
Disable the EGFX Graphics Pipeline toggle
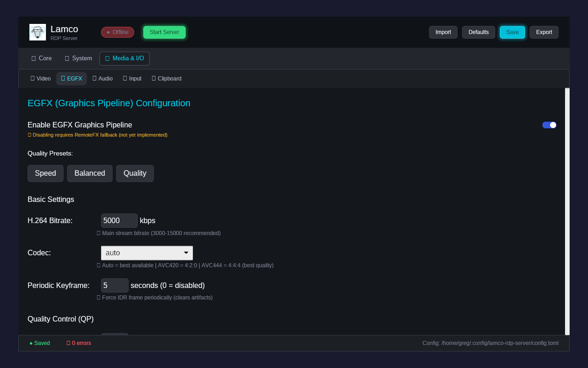[549, 125]
